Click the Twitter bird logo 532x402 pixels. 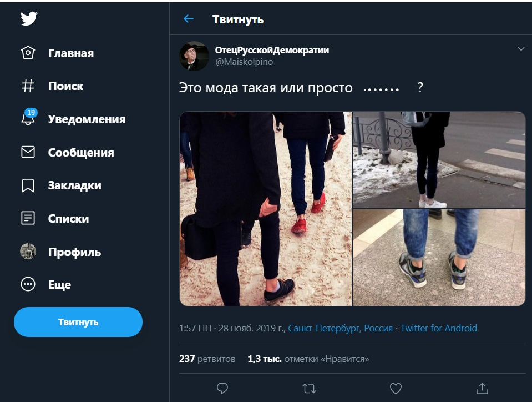coord(29,19)
